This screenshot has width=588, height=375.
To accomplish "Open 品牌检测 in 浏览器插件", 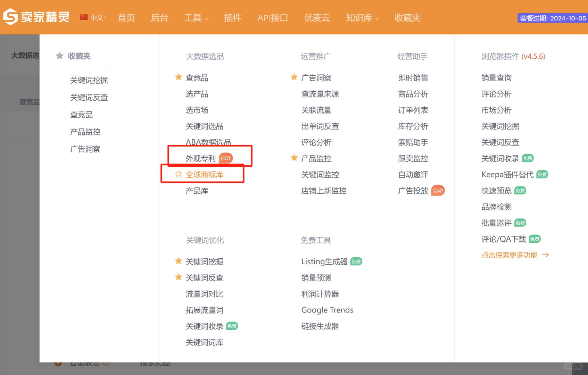I will [x=496, y=207].
